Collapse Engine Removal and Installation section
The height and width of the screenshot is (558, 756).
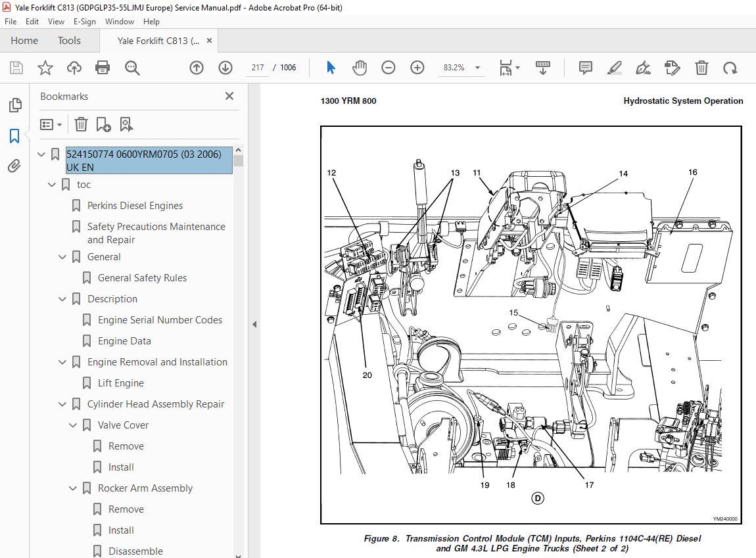pos(62,362)
